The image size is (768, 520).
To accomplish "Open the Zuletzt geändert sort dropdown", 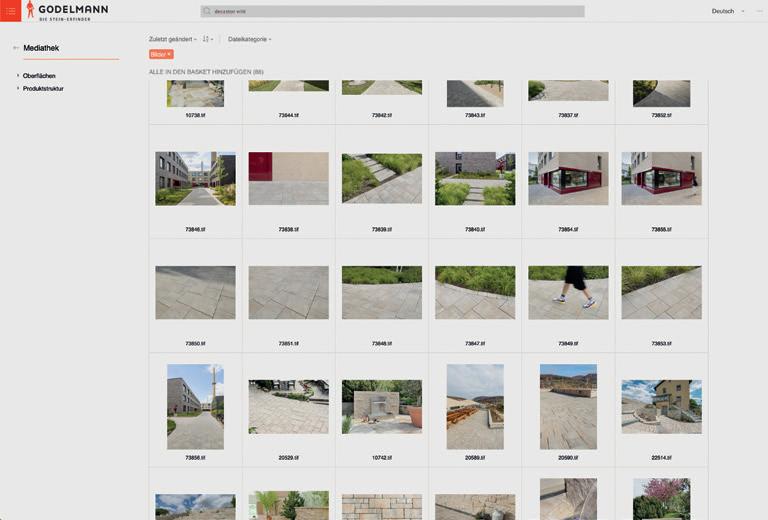I will pos(172,39).
